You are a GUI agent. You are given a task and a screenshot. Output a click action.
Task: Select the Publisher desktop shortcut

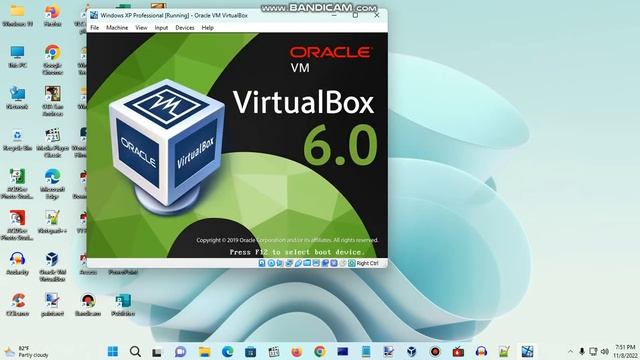click(x=123, y=305)
